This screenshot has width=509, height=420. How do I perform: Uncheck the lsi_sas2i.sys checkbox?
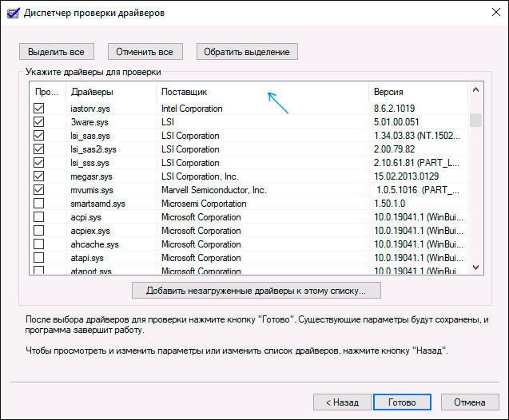click(39, 149)
